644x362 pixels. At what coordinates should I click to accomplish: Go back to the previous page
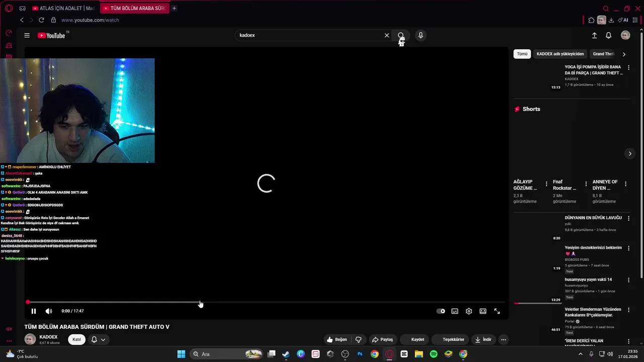pyautogui.click(x=22, y=20)
